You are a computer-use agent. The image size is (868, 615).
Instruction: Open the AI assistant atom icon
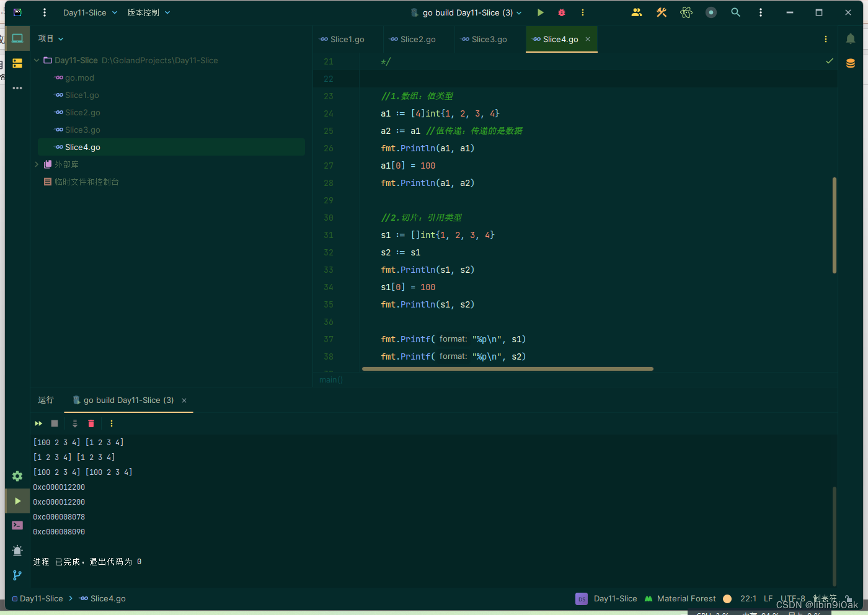(686, 12)
